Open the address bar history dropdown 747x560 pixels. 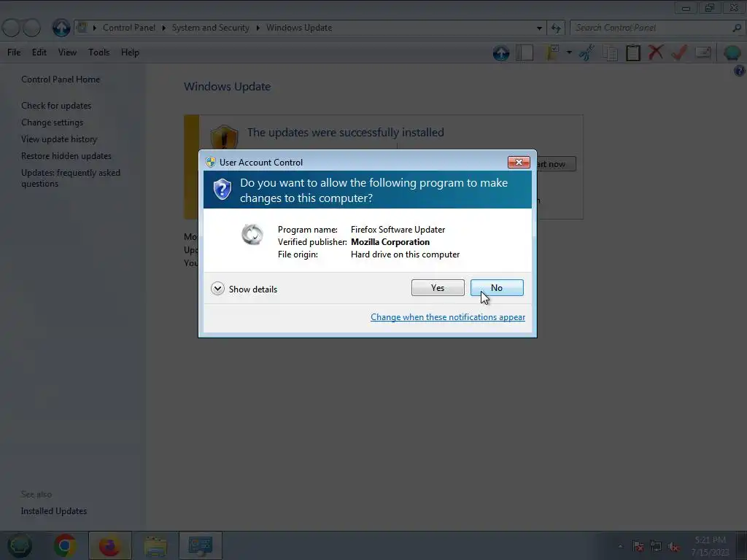(x=539, y=28)
